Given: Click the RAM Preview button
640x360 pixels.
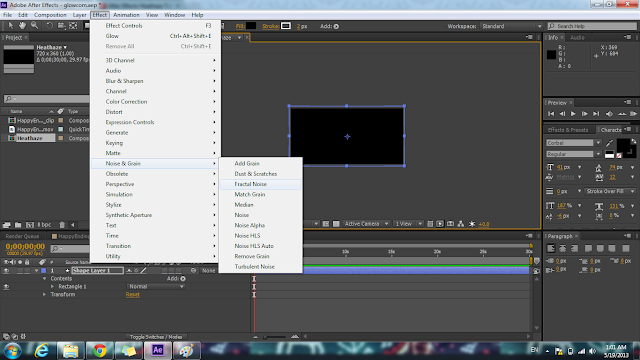Looking at the screenshot, I should tap(633, 114).
